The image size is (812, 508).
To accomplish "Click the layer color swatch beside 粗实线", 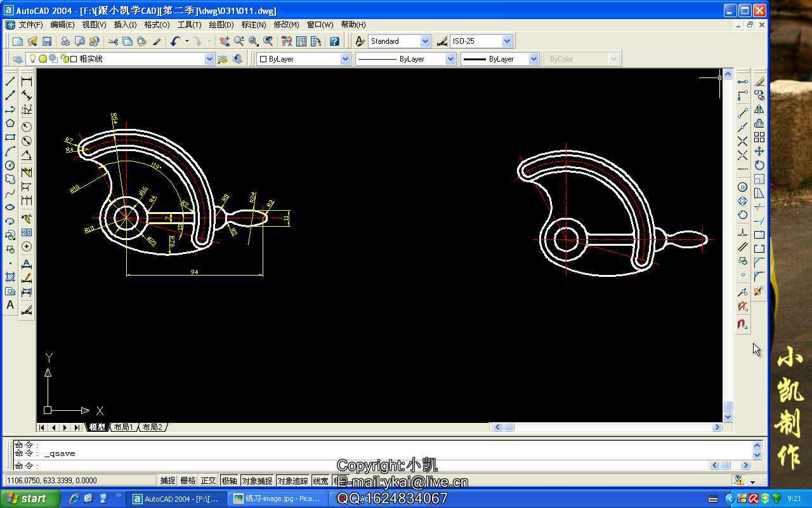I will 74,59.
